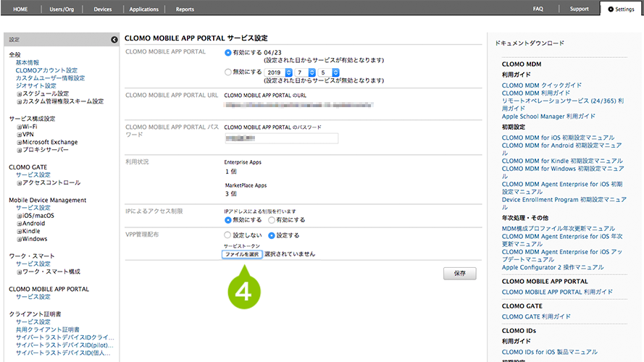Open Settings via the gear tab
The image size is (644, 362).
621,9
